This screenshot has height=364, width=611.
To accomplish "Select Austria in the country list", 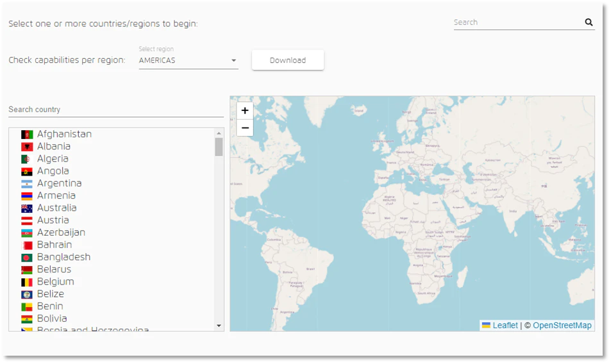I will [53, 220].
